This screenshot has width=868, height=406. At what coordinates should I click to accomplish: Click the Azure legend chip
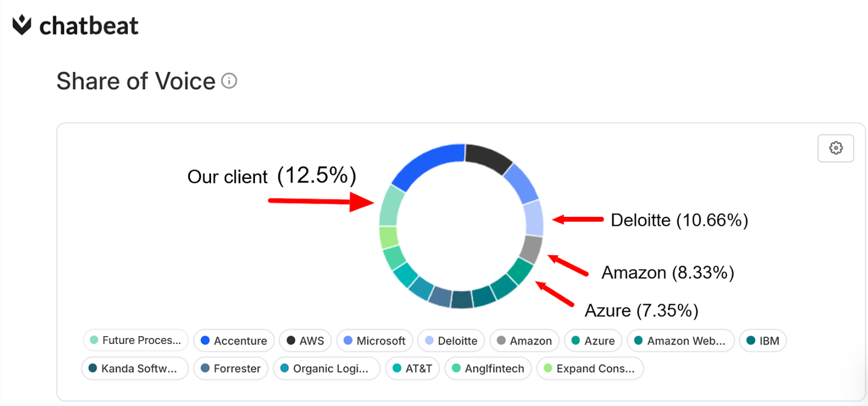(x=593, y=340)
